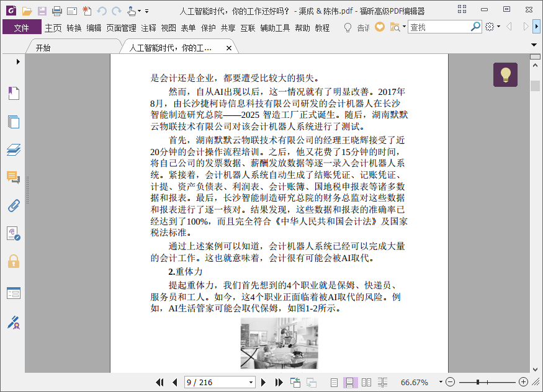
Task: Click the tell-me lightbulb icon
Action: [348, 27]
